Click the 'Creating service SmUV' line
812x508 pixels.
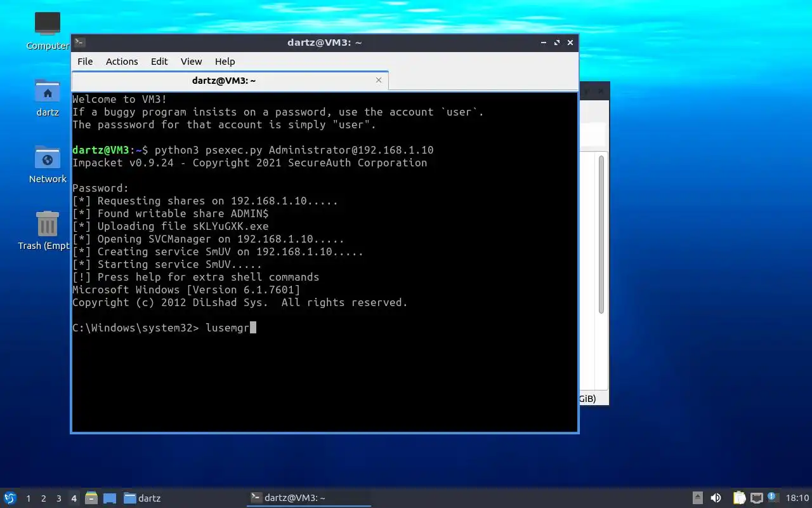[x=218, y=251]
